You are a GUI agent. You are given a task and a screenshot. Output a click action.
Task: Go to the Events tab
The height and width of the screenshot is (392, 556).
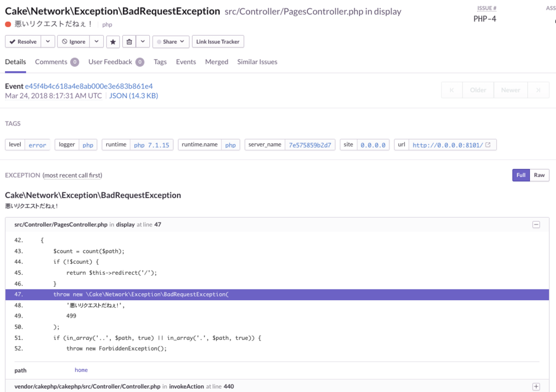(186, 62)
